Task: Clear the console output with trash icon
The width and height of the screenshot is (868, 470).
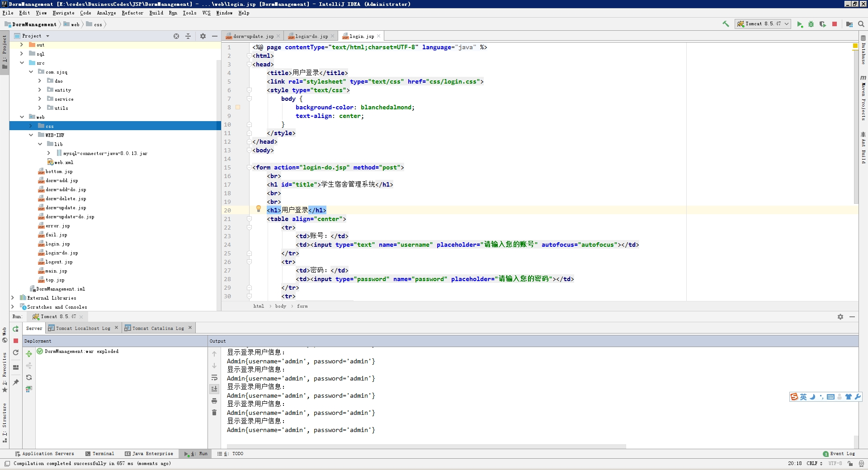Action: pos(214,413)
